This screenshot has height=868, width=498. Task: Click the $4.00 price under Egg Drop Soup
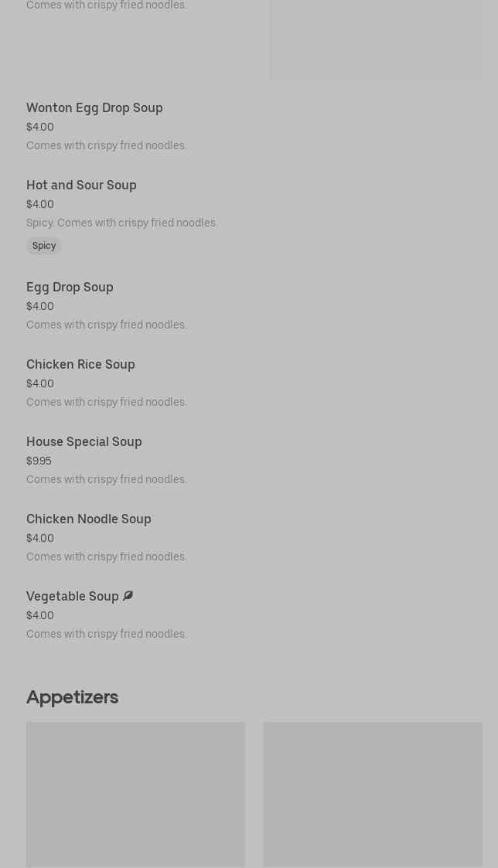40,307
